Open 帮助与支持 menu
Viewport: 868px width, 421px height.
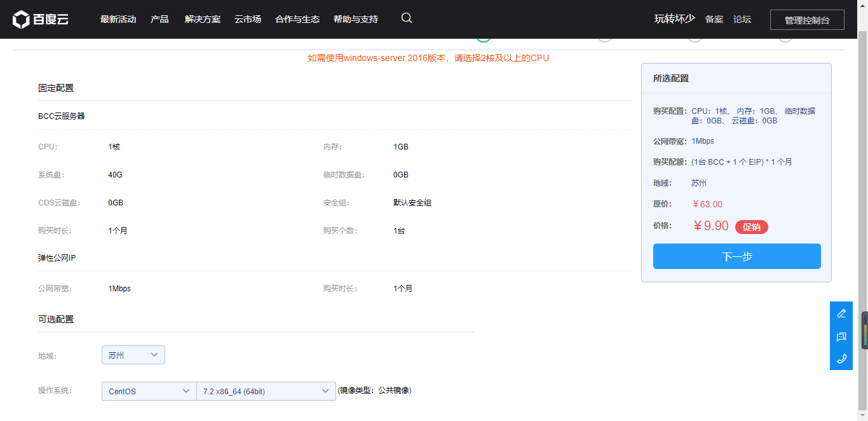click(x=356, y=19)
